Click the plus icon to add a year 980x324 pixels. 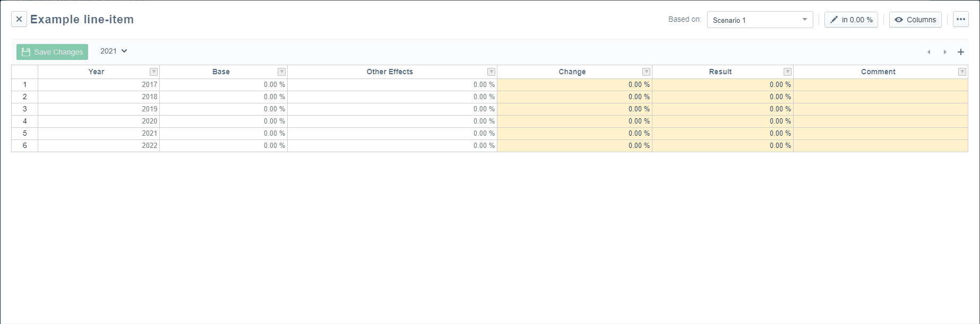click(x=960, y=52)
